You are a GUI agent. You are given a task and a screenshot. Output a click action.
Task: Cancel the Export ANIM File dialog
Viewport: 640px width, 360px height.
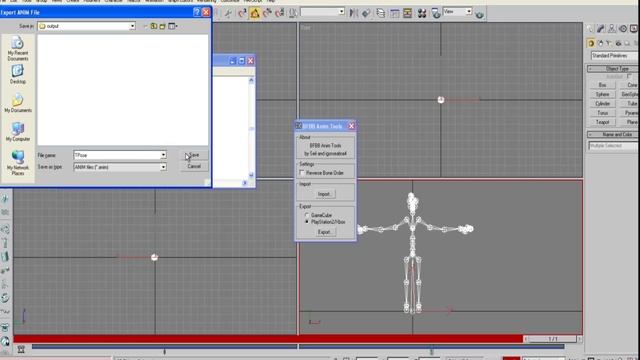194,166
